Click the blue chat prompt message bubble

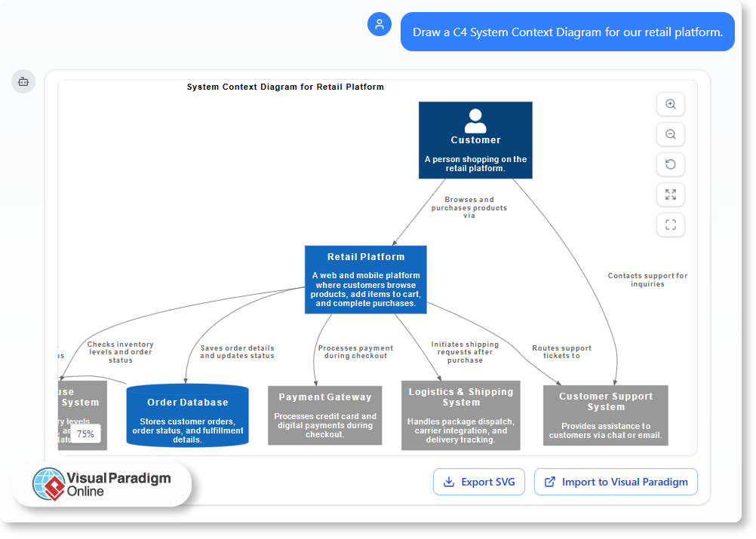[x=567, y=32]
